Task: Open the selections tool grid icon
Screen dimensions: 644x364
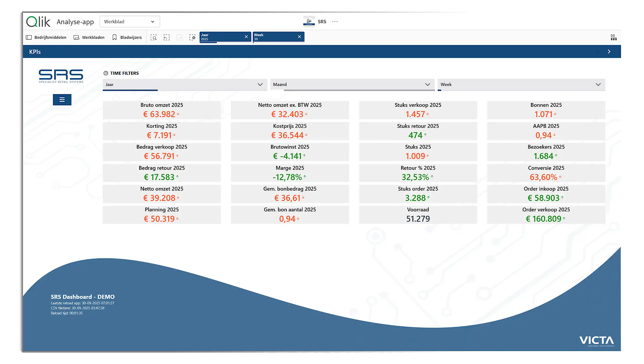Action: click(x=613, y=38)
